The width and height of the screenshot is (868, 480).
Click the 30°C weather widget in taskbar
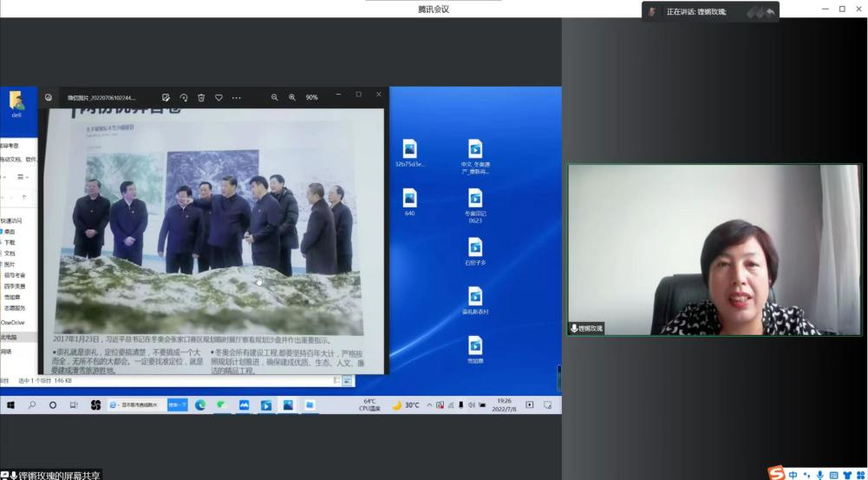tap(405, 405)
